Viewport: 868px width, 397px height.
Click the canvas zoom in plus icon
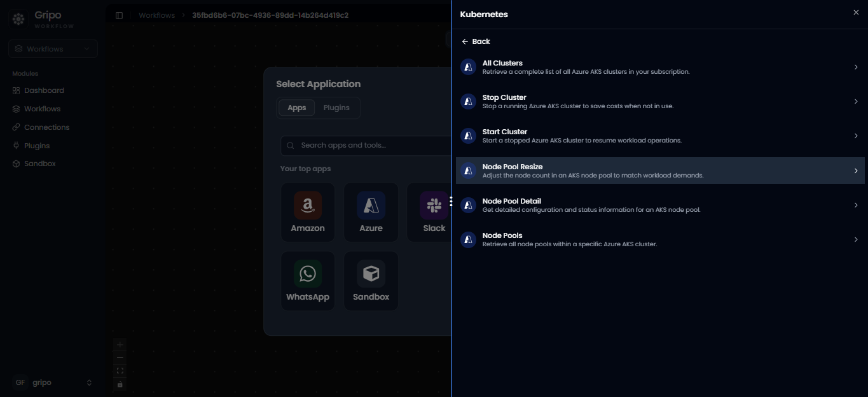click(x=120, y=344)
